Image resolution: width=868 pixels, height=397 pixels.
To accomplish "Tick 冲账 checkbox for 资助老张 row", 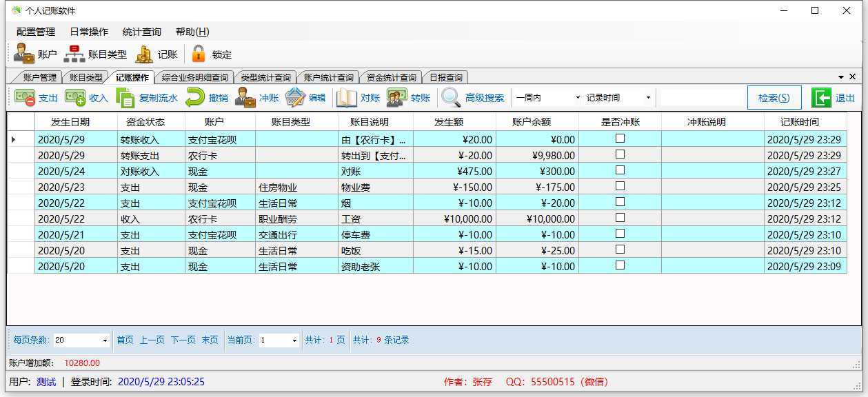I will tap(620, 265).
